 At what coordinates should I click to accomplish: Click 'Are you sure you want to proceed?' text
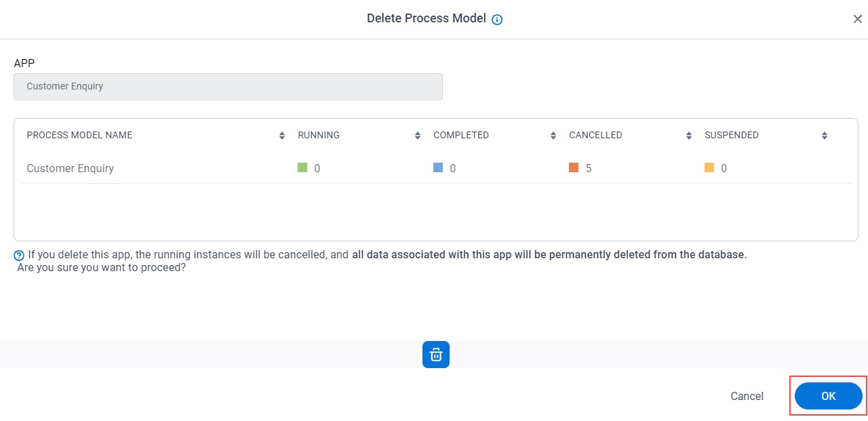(102, 268)
